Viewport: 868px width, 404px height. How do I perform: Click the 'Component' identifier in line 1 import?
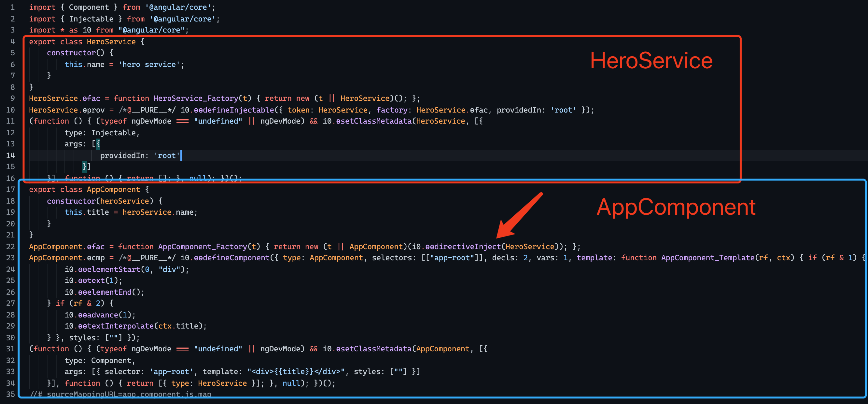(89, 7)
